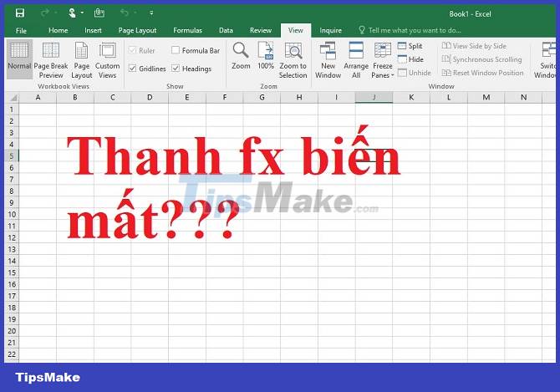Enable the Formula Bar checkbox
Viewport: 560px width, 392px height.
176,50
